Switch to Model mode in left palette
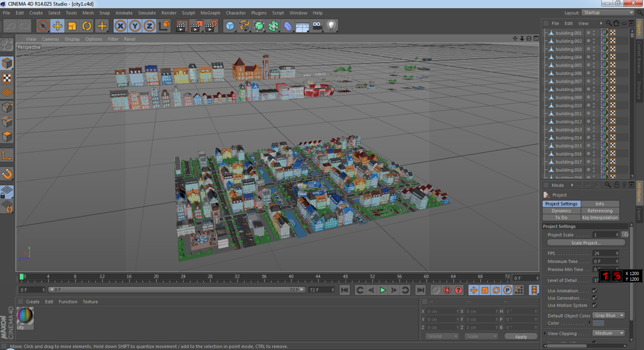 [7, 63]
